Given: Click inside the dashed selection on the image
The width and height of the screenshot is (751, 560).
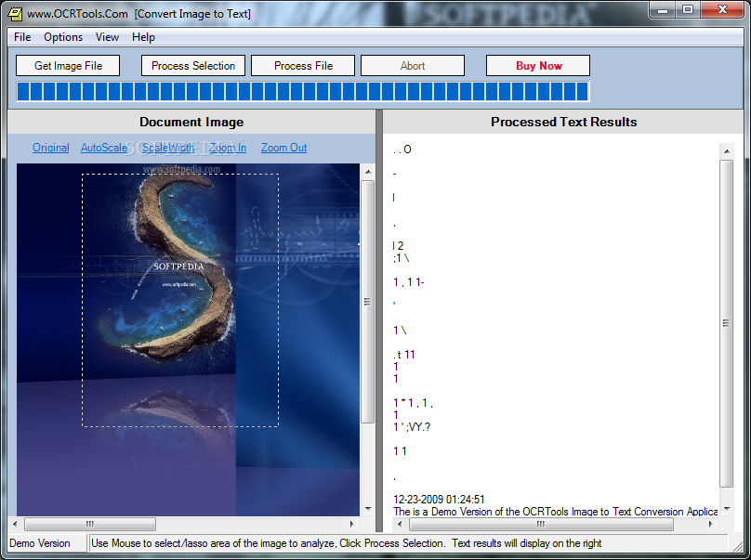Looking at the screenshot, I should (180, 300).
